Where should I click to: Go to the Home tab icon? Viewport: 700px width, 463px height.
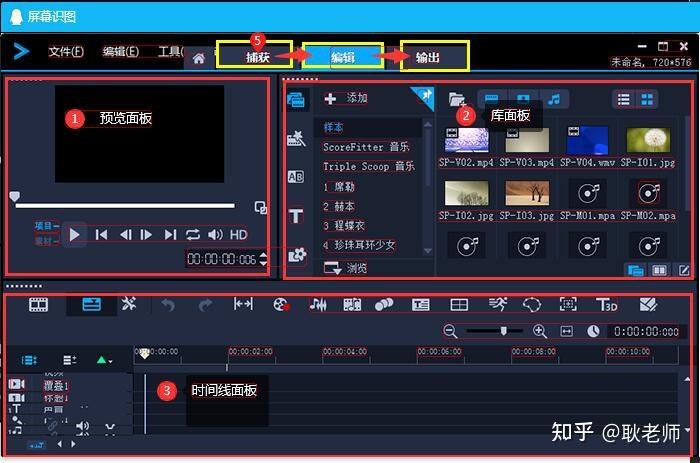(199, 58)
